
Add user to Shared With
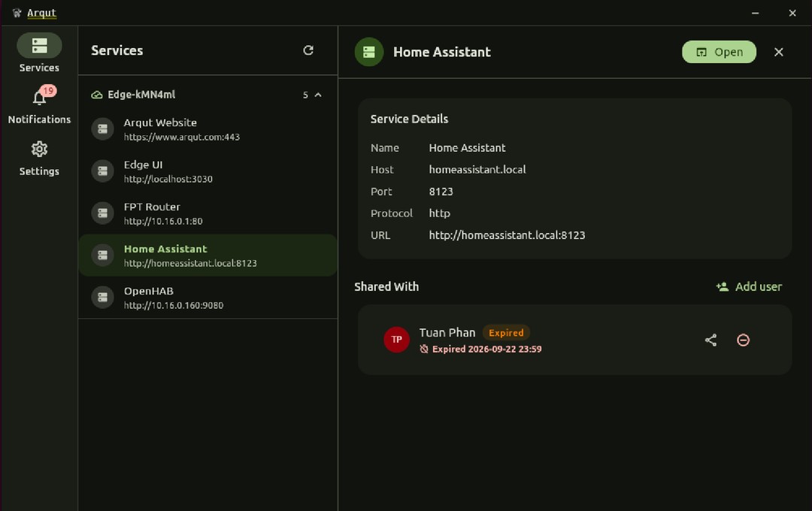[749, 286]
